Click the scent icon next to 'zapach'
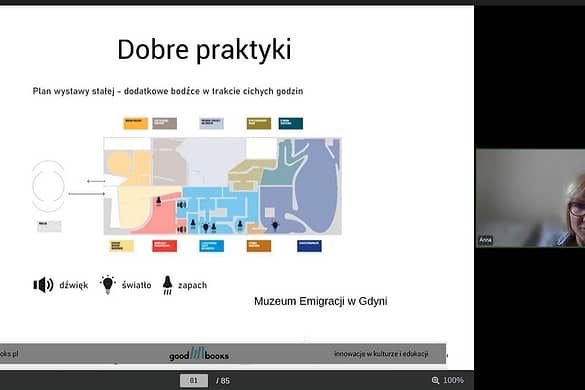585x390 pixels. point(168,285)
